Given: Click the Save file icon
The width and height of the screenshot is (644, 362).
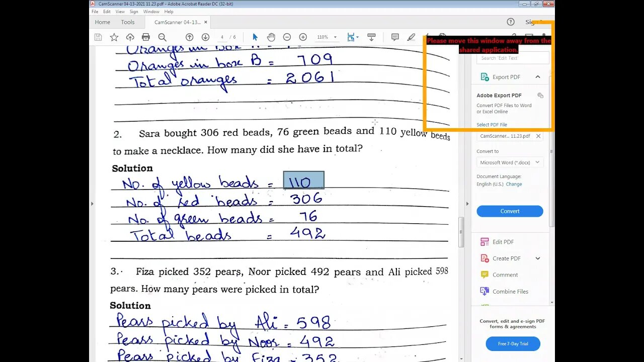Looking at the screenshot, I should tap(98, 37).
